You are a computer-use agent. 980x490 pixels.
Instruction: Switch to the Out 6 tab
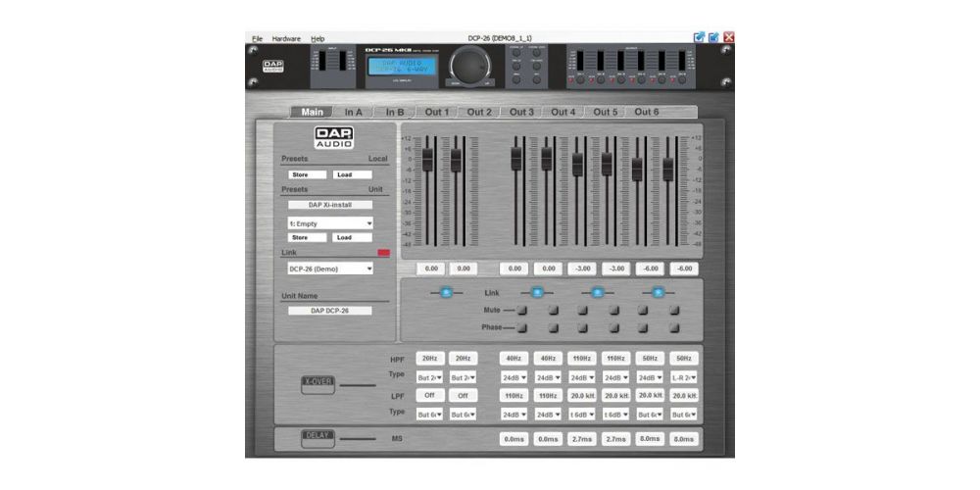pyautogui.click(x=647, y=112)
